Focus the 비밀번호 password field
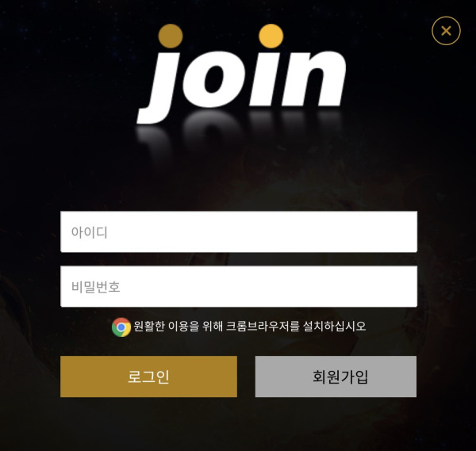Screen dimensions: 476x451 [x=239, y=287]
